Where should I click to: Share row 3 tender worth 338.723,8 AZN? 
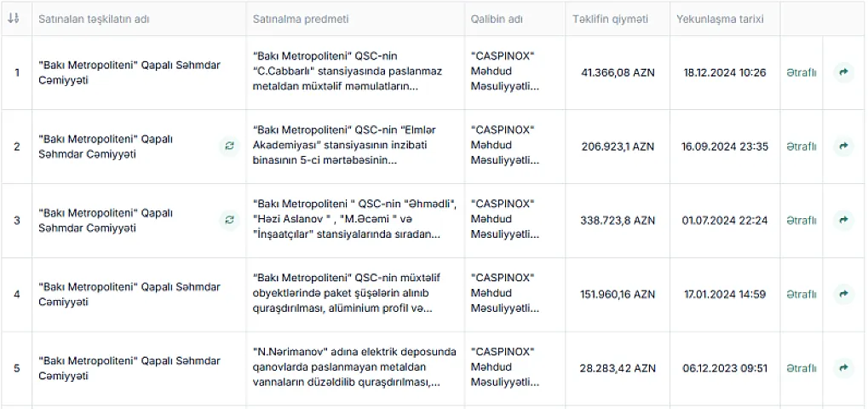843,220
